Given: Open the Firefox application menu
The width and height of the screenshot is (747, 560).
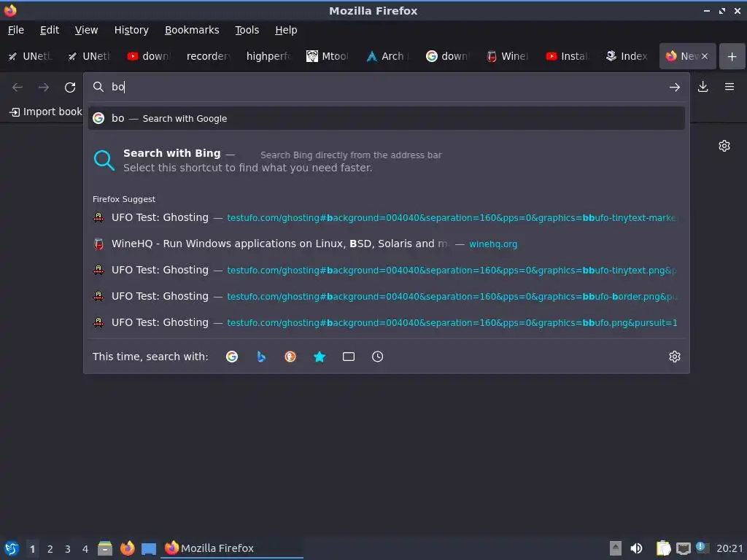Looking at the screenshot, I should coord(729,87).
